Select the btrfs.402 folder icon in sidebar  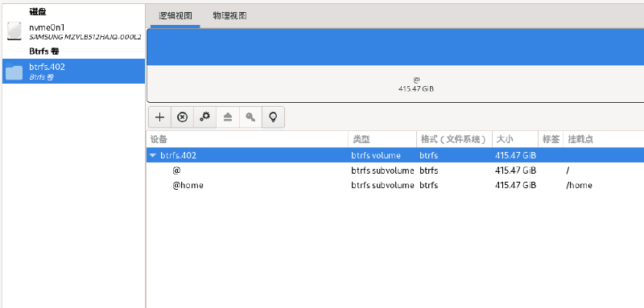point(14,72)
